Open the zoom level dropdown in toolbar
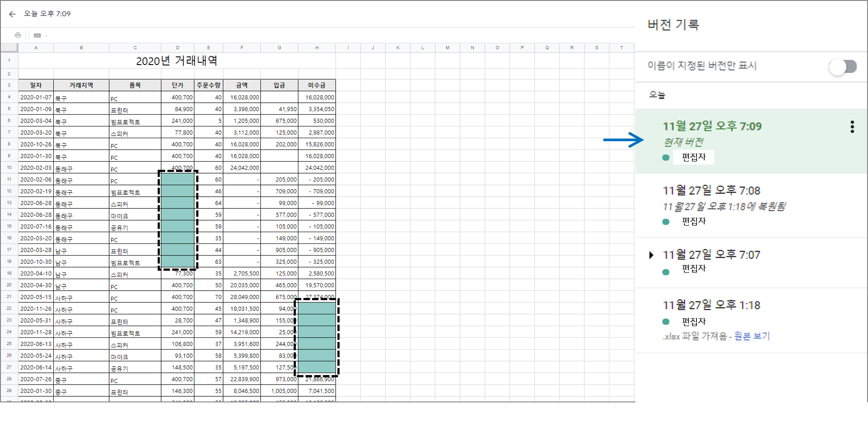This screenshot has width=868, height=434. (40, 36)
